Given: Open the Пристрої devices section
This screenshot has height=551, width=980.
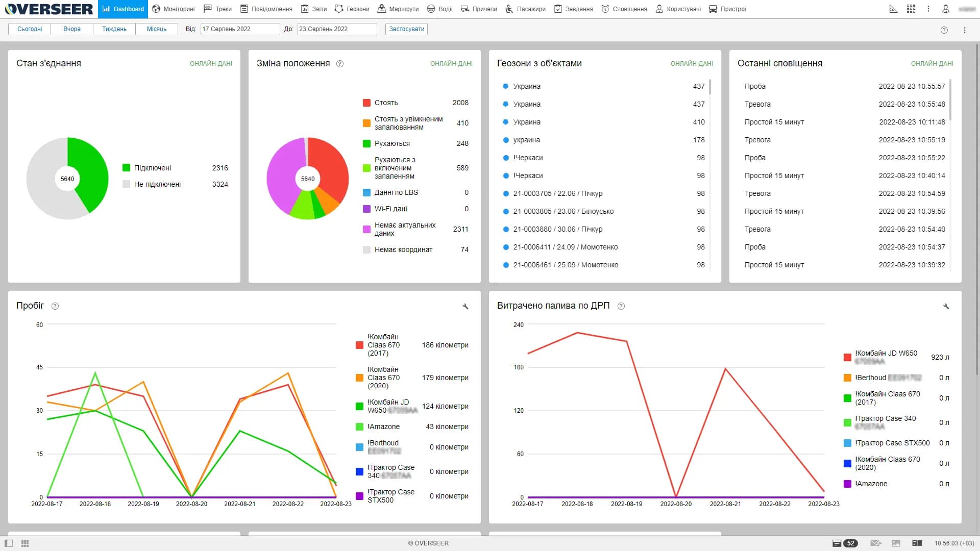Looking at the screenshot, I should 727,9.
